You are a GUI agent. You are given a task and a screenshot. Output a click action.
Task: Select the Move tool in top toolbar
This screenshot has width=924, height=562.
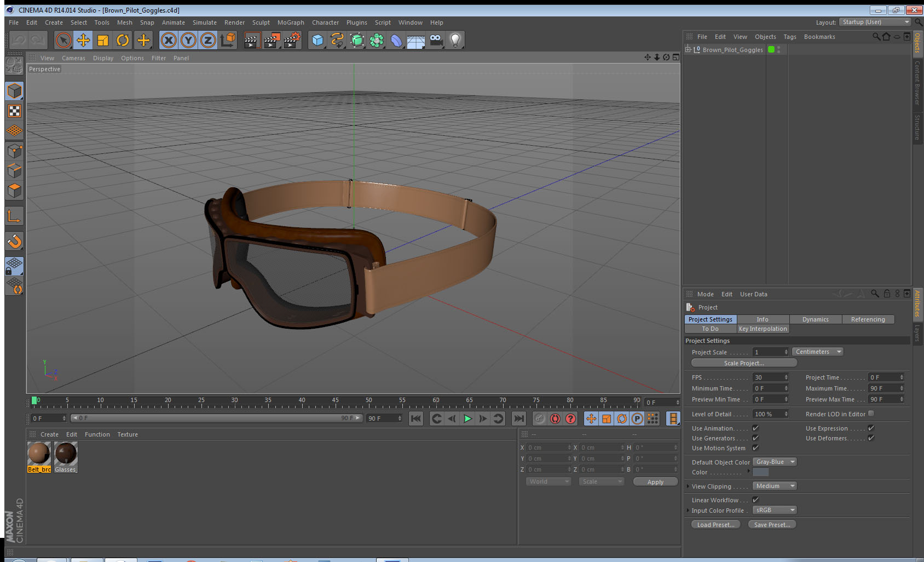[83, 40]
